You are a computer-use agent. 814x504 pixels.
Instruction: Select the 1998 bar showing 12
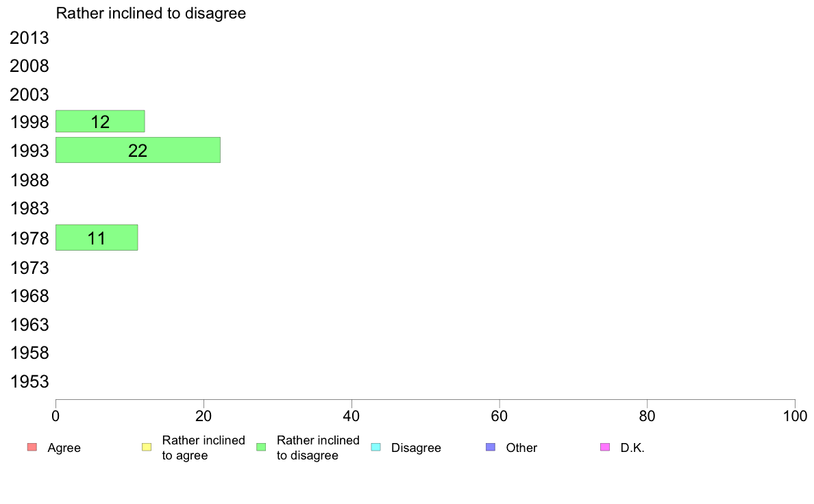pyautogui.click(x=100, y=121)
